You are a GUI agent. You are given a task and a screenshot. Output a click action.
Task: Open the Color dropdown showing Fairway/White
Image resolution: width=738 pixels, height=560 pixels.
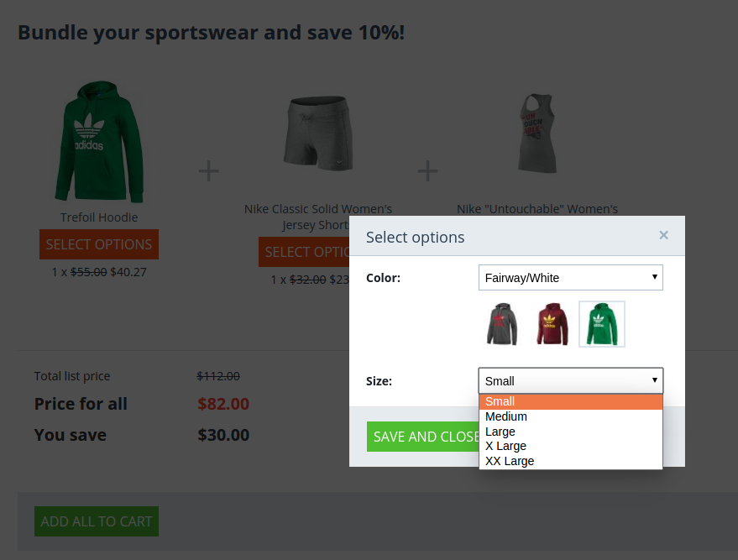point(570,278)
